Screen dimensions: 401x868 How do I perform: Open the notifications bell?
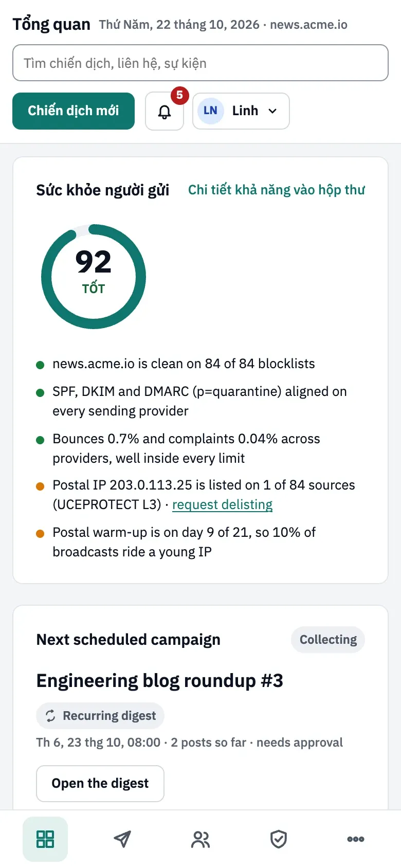point(165,111)
